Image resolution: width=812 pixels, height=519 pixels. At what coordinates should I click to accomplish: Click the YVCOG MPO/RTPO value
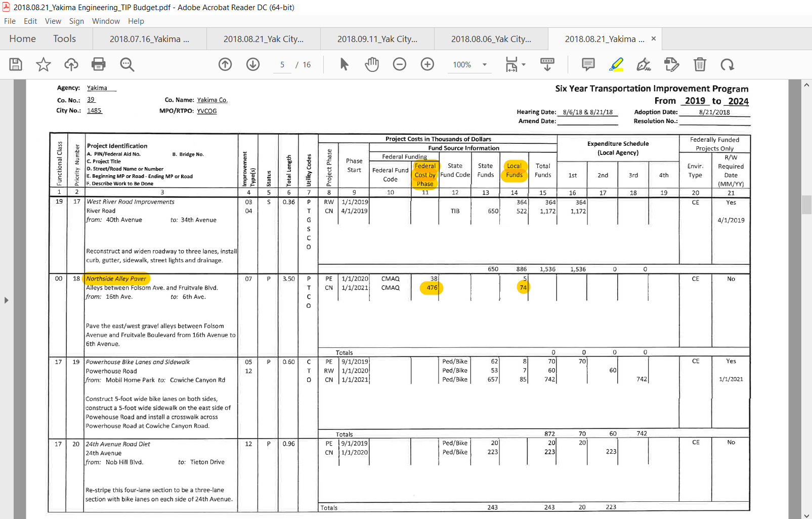206,111
